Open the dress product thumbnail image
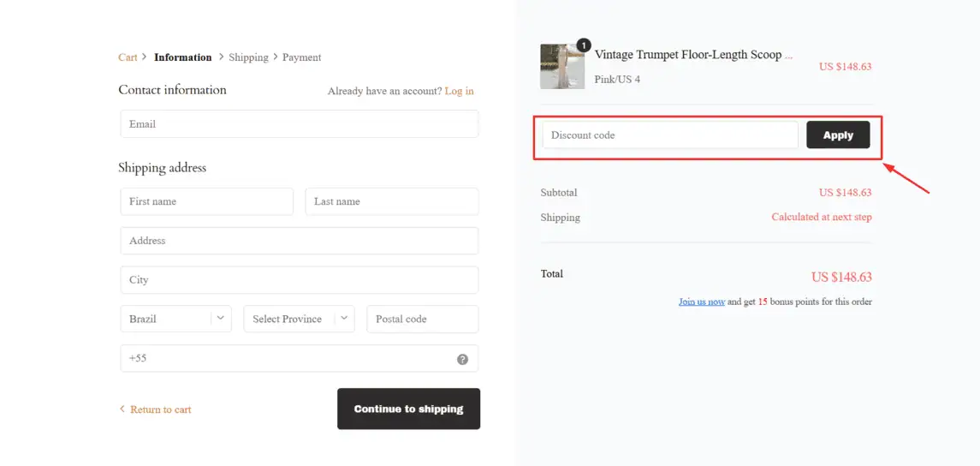Image resolution: width=980 pixels, height=466 pixels. (562, 66)
